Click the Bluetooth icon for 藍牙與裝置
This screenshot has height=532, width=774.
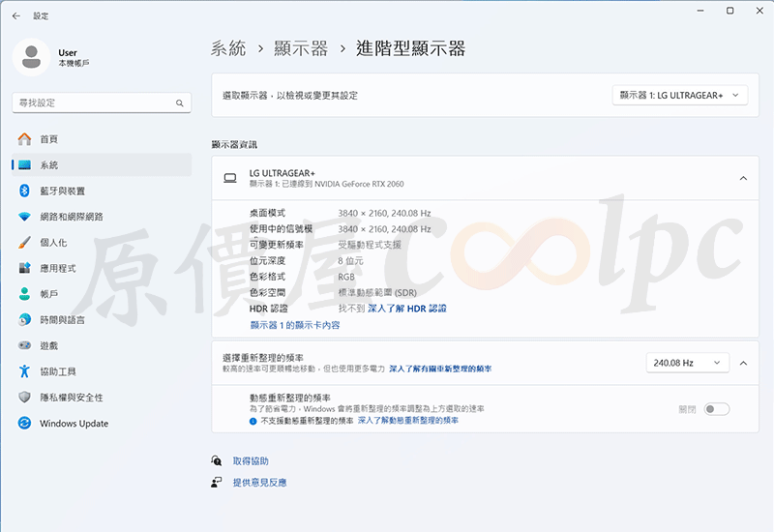(x=24, y=191)
